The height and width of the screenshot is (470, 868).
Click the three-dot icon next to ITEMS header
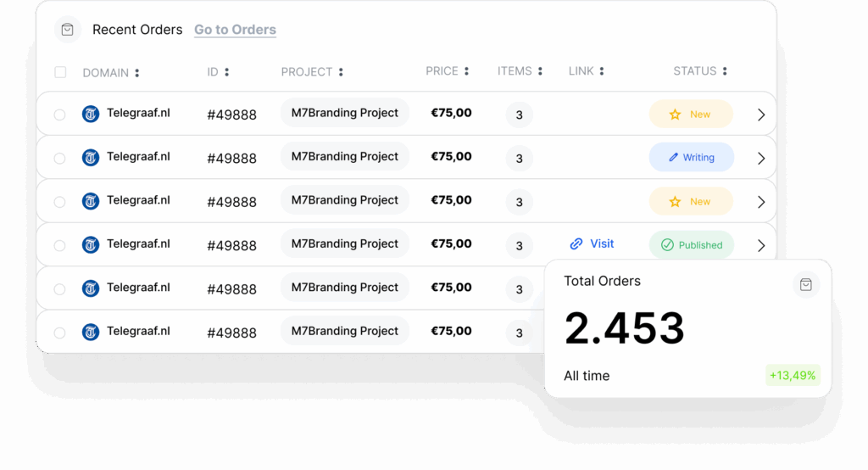click(541, 72)
